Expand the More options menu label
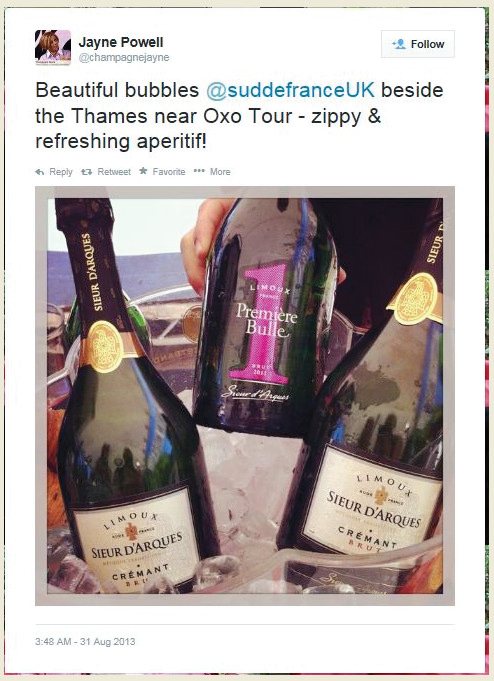 (x=220, y=172)
